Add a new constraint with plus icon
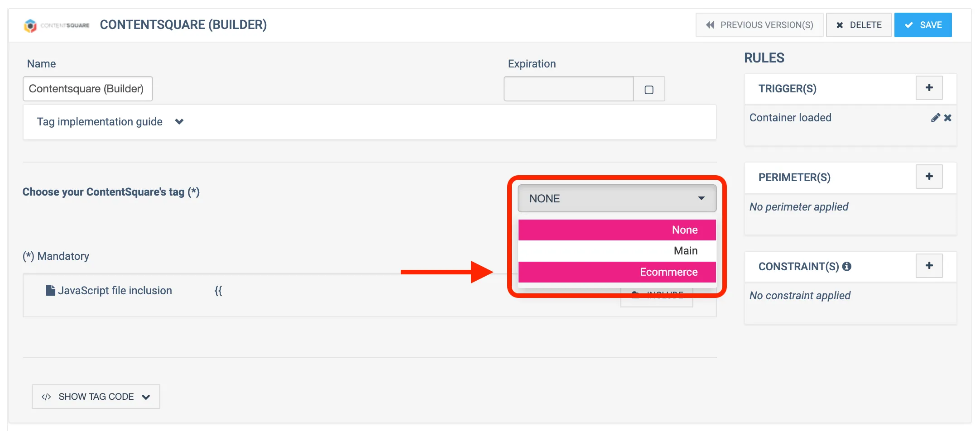This screenshot has width=980, height=431. [x=929, y=266]
